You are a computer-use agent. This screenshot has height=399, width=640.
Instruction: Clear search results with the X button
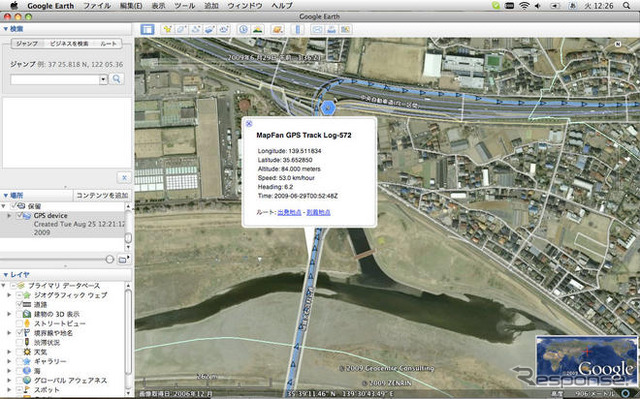(x=124, y=177)
